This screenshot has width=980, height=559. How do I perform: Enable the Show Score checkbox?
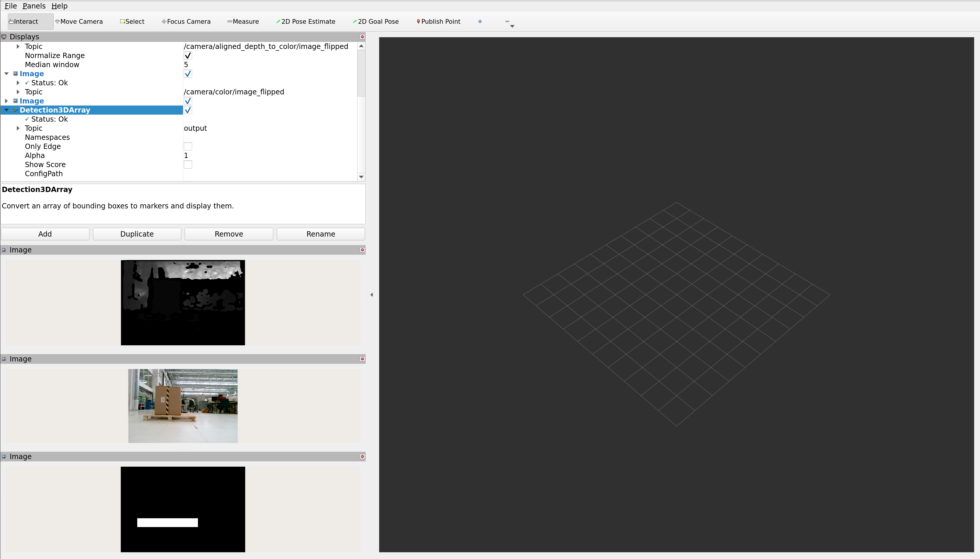click(188, 165)
